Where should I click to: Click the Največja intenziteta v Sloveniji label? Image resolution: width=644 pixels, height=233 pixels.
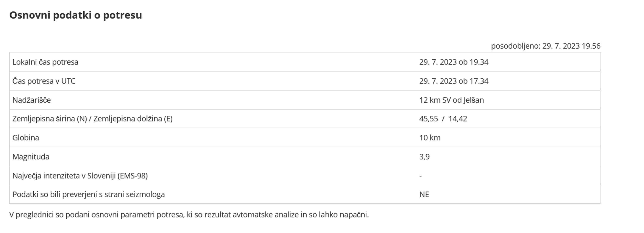pos(80,176)
